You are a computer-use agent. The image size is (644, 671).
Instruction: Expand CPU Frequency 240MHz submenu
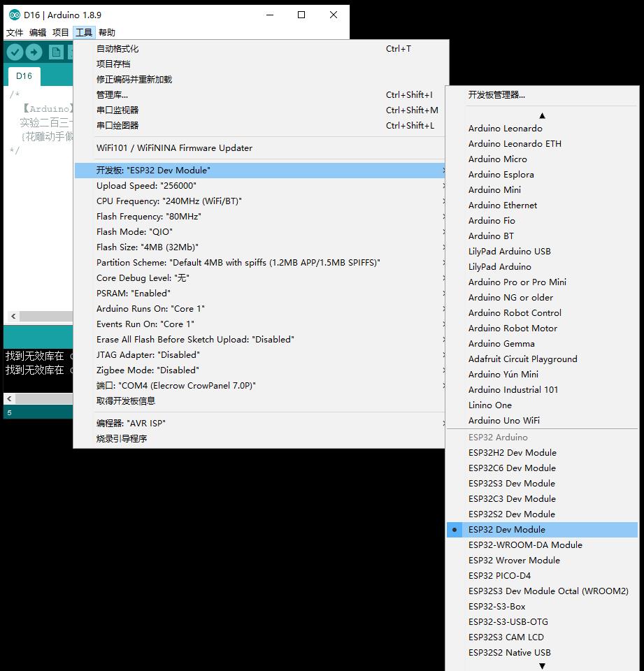[262, 201]
